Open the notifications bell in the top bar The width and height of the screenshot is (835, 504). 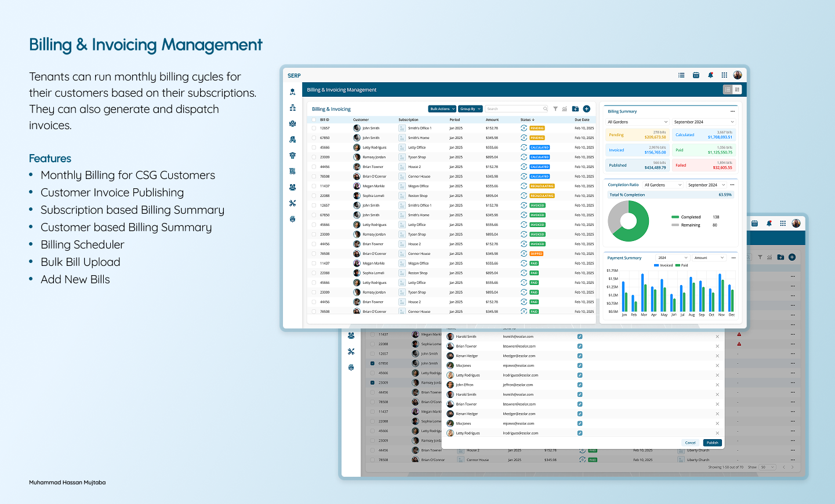click(710, 75)
